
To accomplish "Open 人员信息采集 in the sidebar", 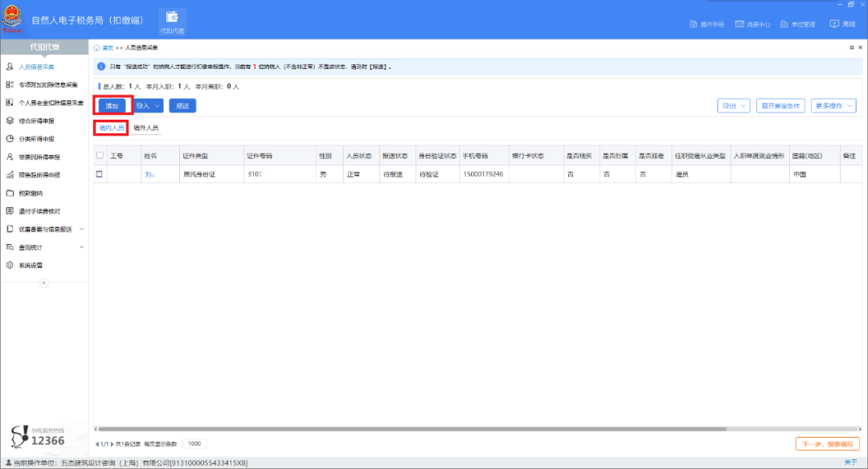I will tap(36, 67).
